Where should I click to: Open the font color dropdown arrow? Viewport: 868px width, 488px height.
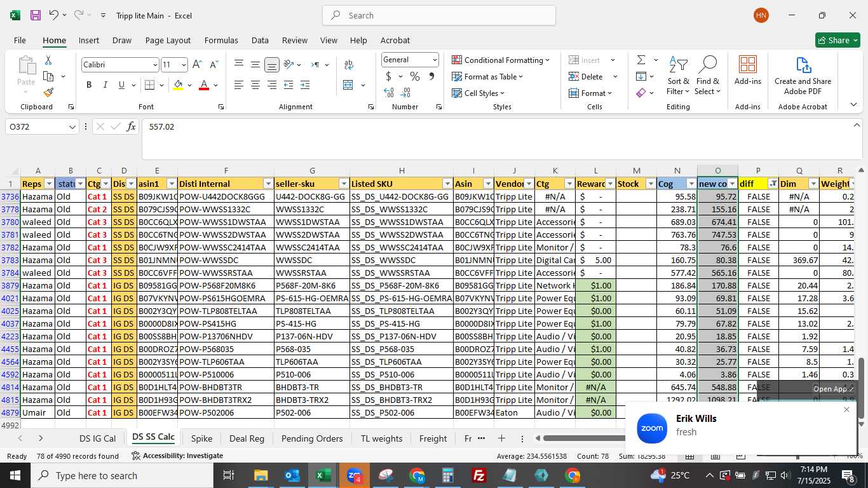215,85
